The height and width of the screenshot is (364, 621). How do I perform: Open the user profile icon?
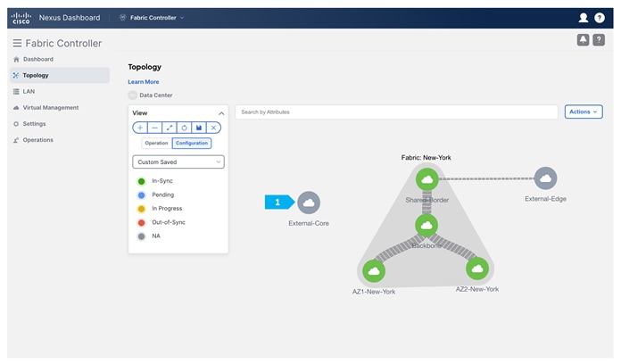click(x=583, y=18)
